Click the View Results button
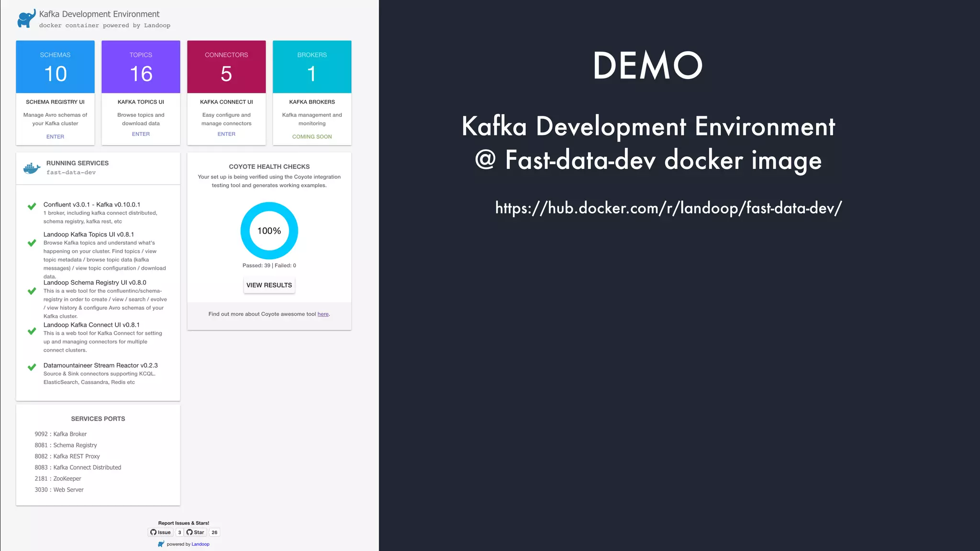The width and height of the screenshot is (980, 551). (x=269, y=285)
